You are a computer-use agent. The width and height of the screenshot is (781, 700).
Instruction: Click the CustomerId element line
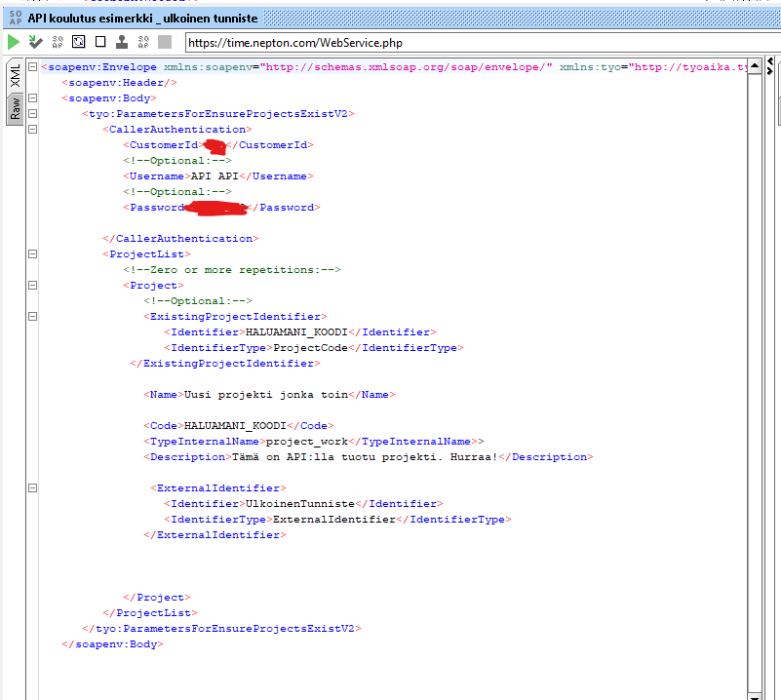click(218, 145)
